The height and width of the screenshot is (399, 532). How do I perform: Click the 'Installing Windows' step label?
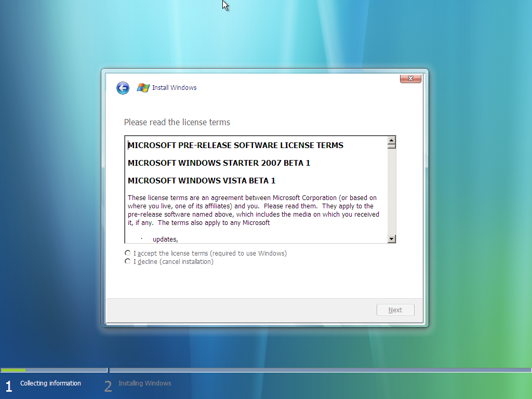[145, 383]
